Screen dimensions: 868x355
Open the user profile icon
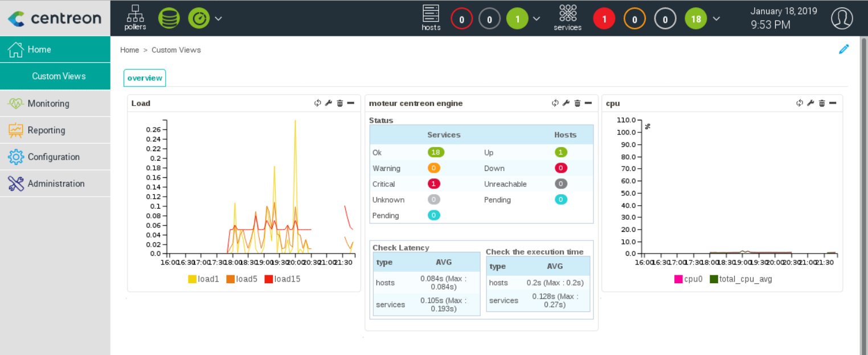[x=841, y=18]
